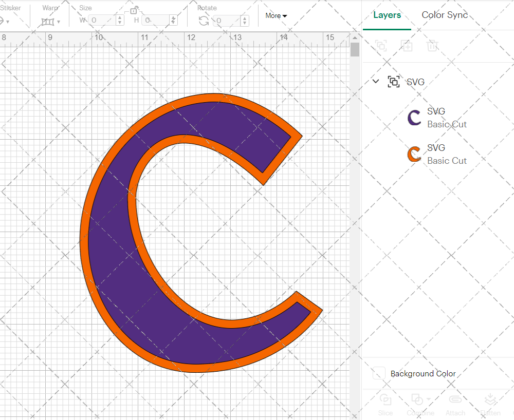This screenshot has height=420, width=514.
Task: Click the Rotate icon in the toolbar
Action: coord(204,20)
